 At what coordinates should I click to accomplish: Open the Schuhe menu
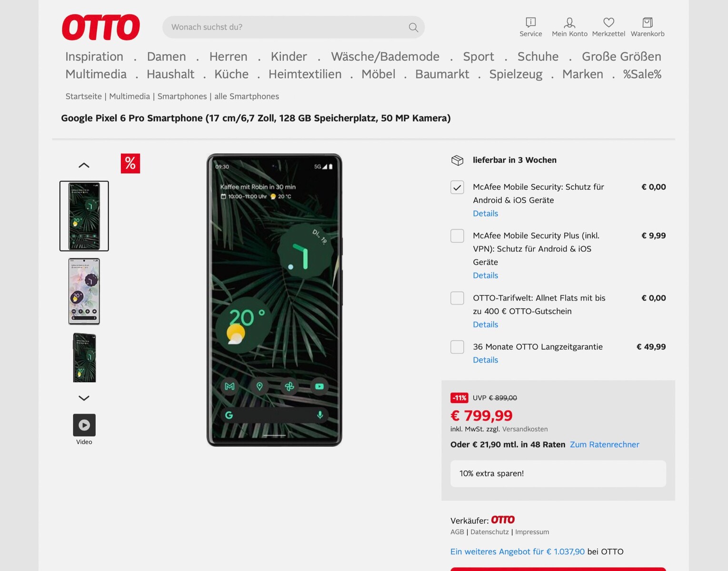click(538, 57)
